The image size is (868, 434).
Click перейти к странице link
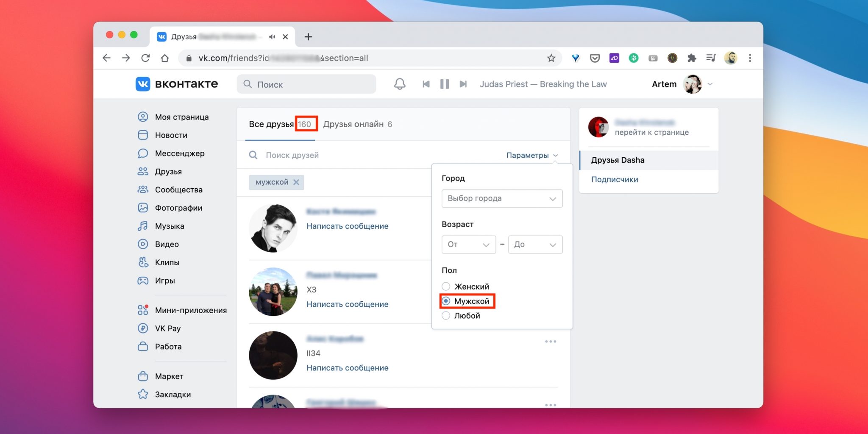tap(651, 132)
